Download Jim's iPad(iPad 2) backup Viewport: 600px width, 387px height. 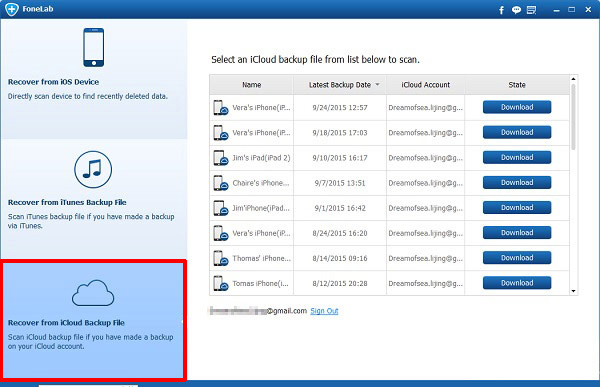tap(517, 157)
